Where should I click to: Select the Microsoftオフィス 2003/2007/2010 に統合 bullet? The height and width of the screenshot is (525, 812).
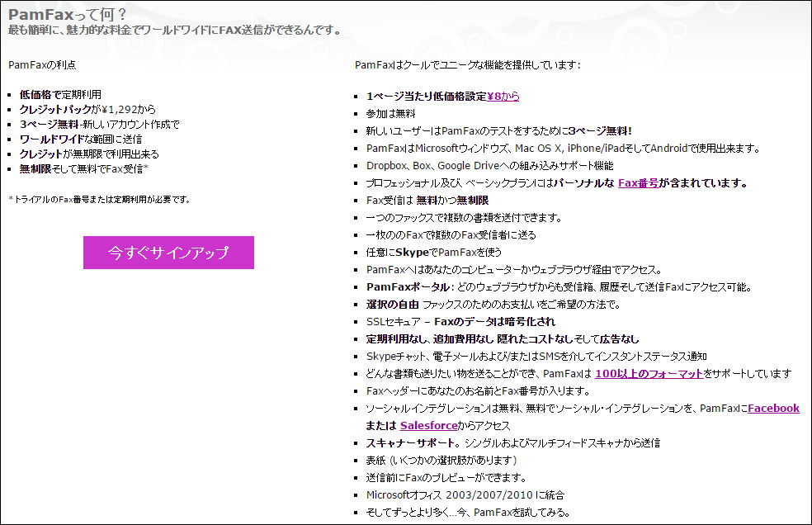click(x=465, y=495)
